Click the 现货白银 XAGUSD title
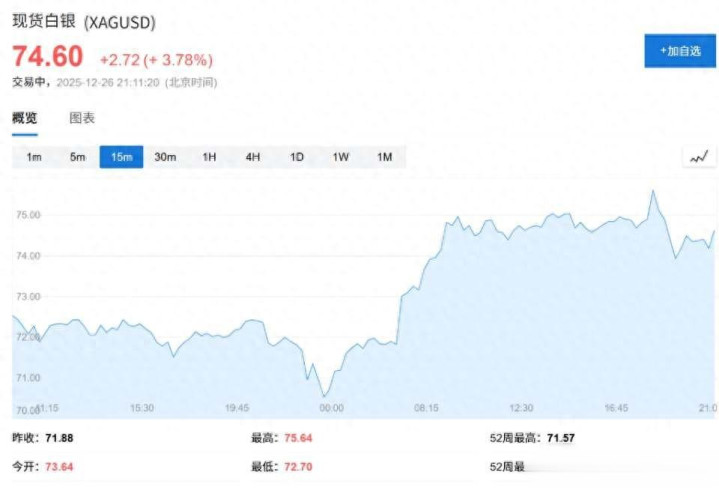719x493 pixels. point(83,21)
